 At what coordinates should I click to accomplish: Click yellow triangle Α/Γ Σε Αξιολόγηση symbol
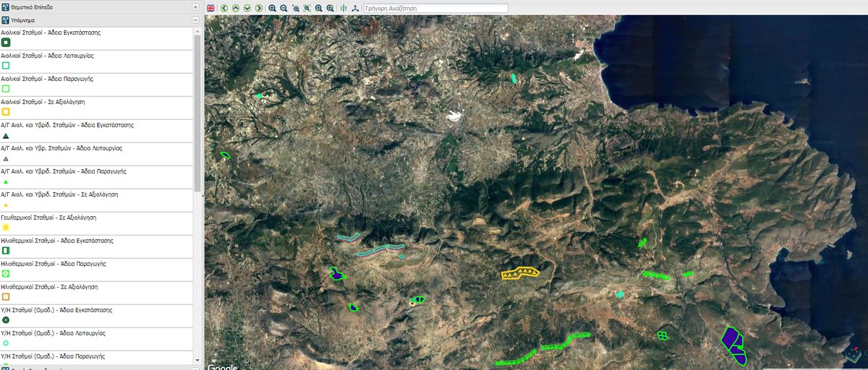[6, 205]
